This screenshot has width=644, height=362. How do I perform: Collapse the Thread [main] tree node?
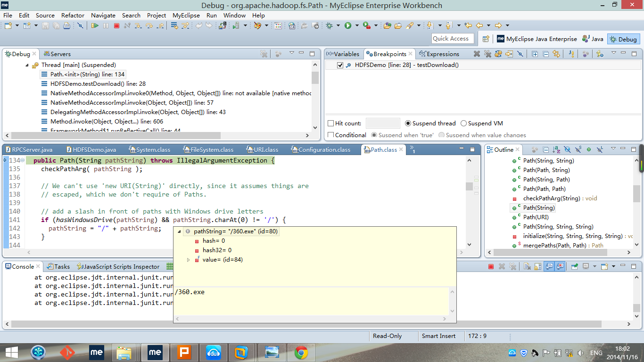27,65
